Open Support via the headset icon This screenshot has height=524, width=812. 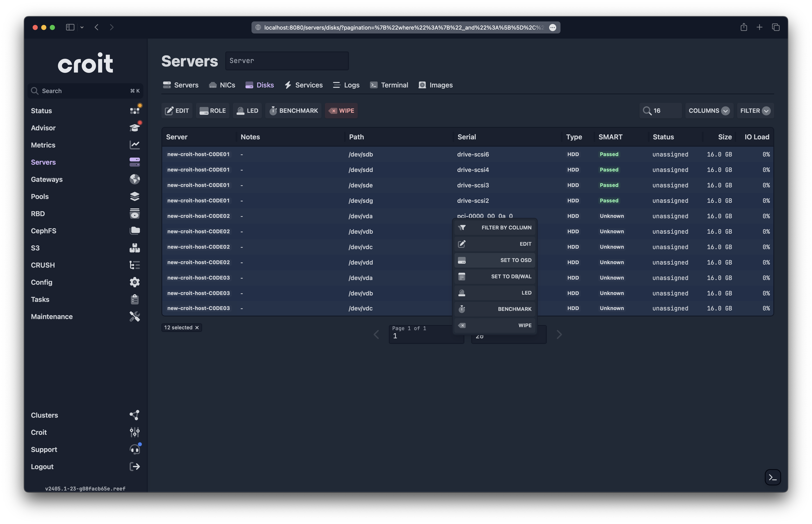[135, 449]
